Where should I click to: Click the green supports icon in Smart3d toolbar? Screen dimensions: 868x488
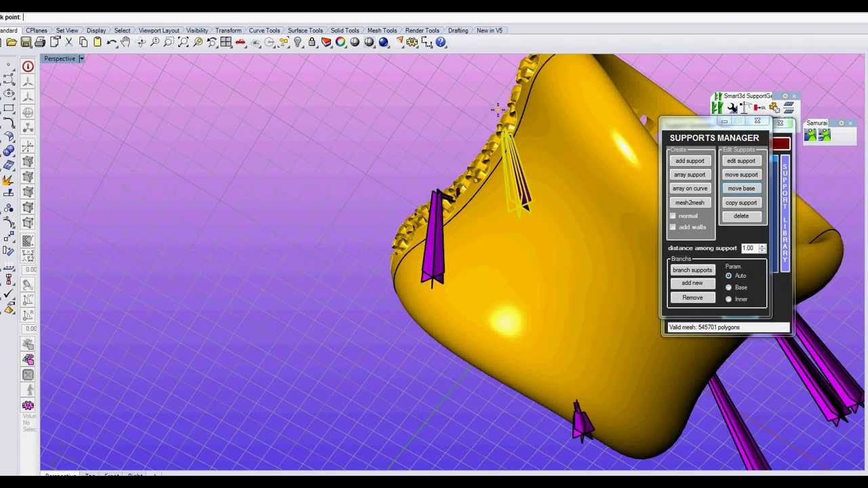(x=717, y=107)
